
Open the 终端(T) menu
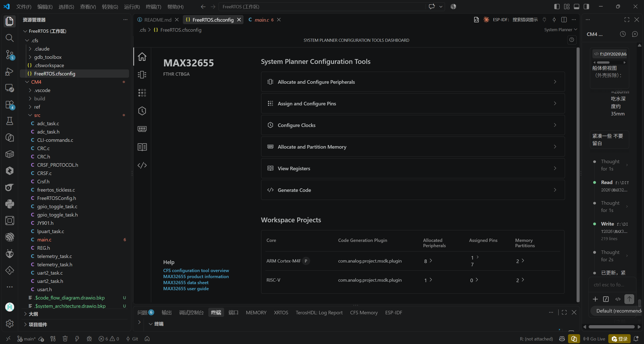coord(153,7)
